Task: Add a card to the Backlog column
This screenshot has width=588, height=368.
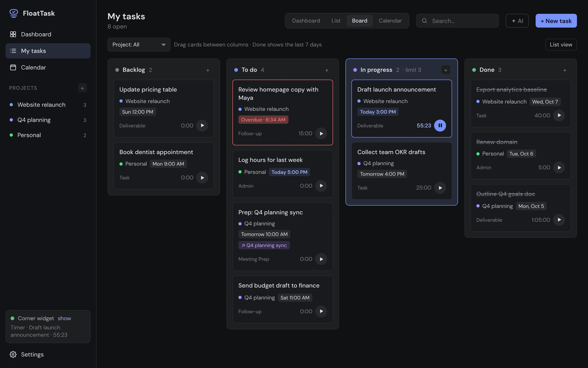Action: click(208, 70)
